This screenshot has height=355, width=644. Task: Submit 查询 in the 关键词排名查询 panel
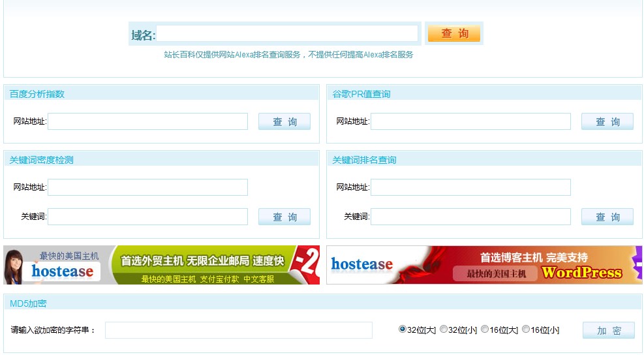(x=607, y=217)
